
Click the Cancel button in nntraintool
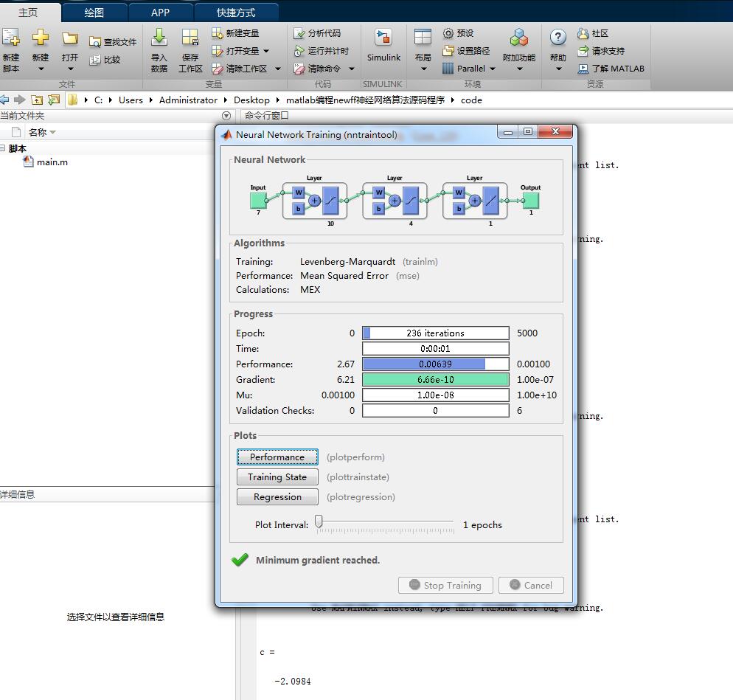(531, 585)
